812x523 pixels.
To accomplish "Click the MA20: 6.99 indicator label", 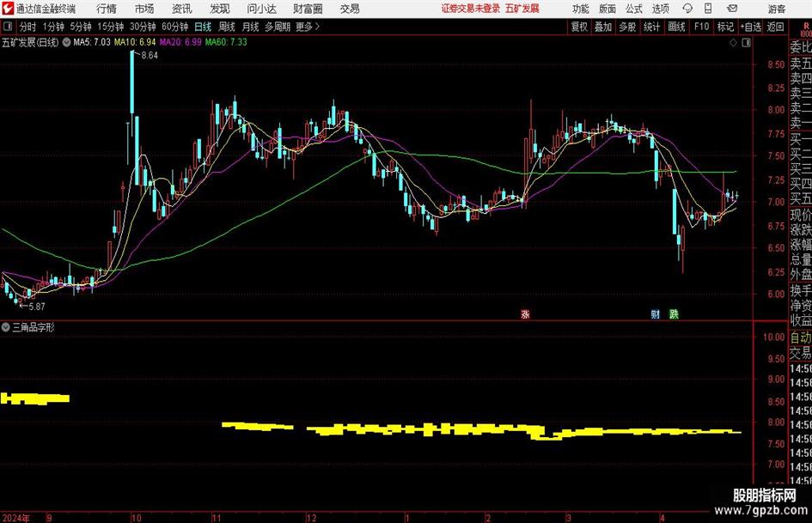I will [x=180, y=42].
